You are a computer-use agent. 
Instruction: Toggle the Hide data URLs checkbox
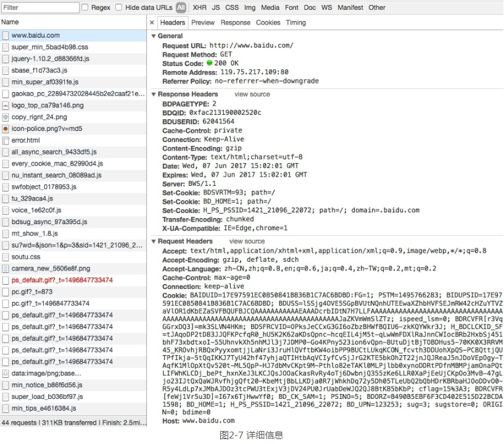pyautogui.click(x=118, y=7)
